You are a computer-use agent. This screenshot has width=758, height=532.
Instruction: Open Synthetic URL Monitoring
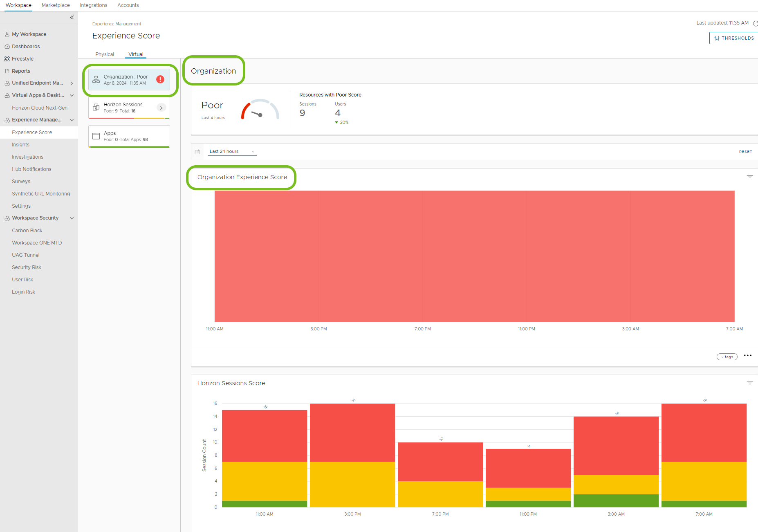(x=41, y=194)
